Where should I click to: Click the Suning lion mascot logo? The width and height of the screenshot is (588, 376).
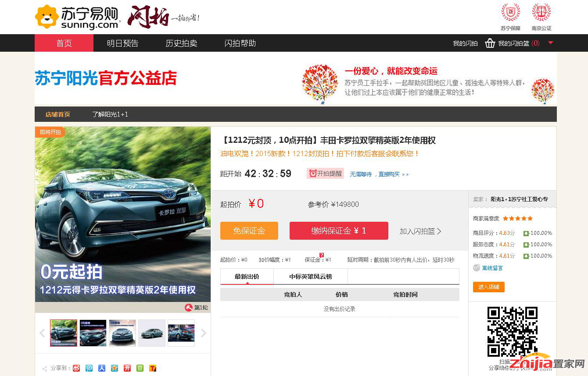[x=47, y=17]
